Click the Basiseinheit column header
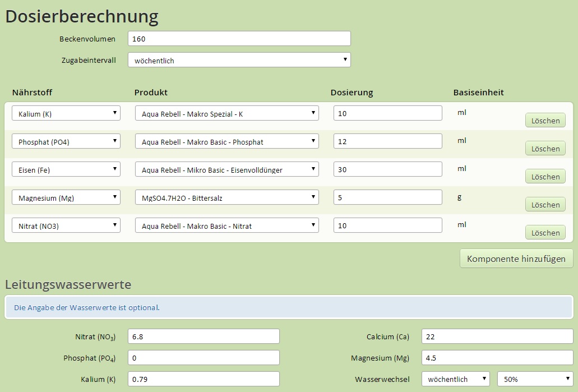Screen dimensions: 578x392 (x=478, y=92)
